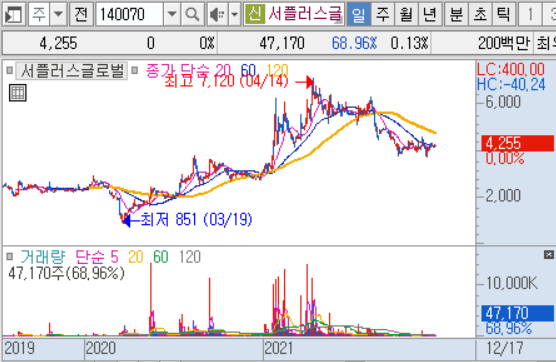Click the 0.13% turnover value
This screenshot has height=362, width=556.
coord(410,43)
